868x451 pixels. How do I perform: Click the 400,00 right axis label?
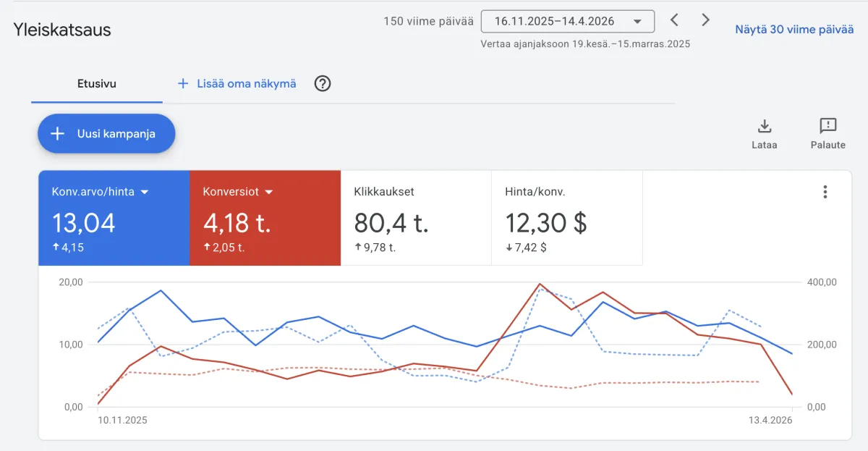[821, 282]
